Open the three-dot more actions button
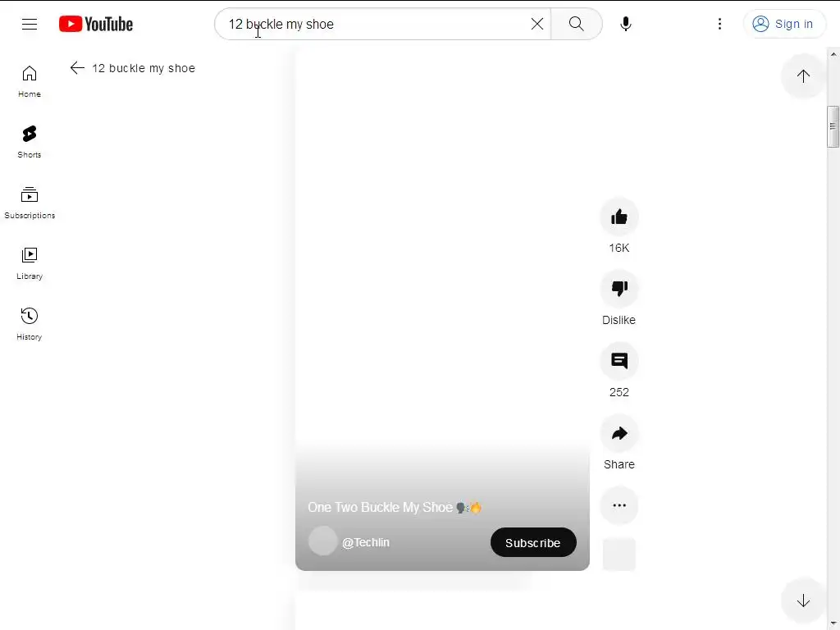The image size is (840, 630). coord(619,505)
